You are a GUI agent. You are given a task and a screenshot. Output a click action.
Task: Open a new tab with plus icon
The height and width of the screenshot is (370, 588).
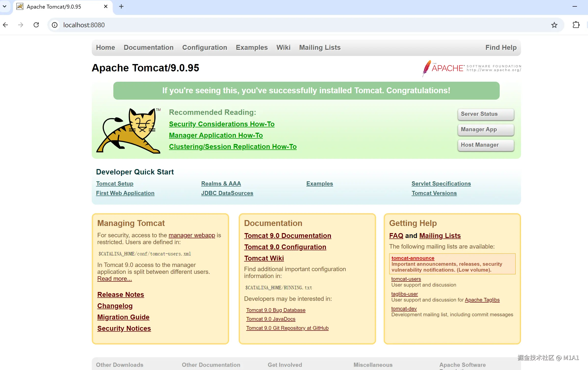tap(121, 7)
